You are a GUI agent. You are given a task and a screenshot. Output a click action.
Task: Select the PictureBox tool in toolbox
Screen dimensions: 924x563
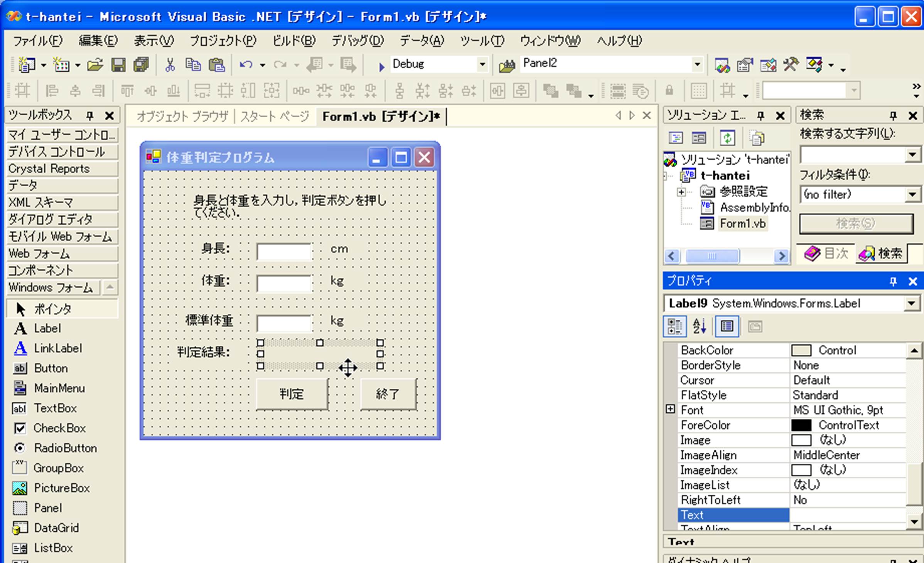coord(62,488)
